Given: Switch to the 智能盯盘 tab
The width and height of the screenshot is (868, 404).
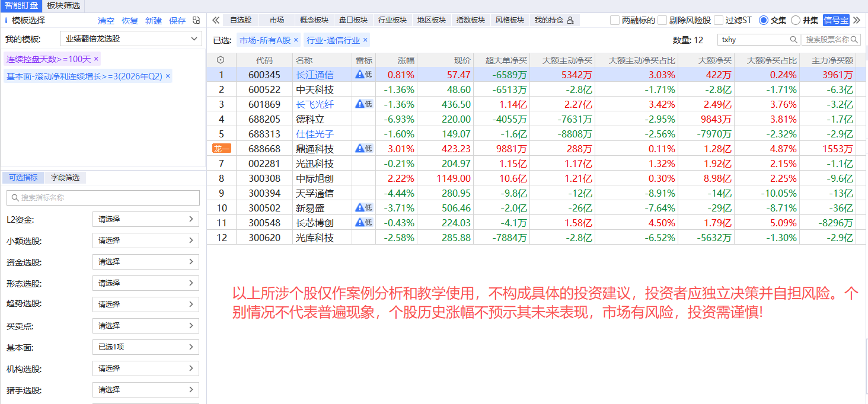Looking at the screenshot, I should click(x=21, y=5).
